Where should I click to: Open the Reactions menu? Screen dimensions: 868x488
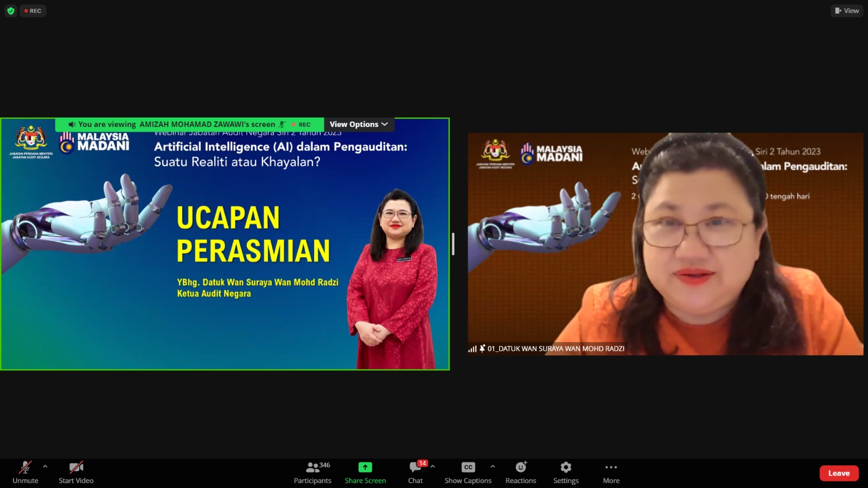(x=521, y=472)
